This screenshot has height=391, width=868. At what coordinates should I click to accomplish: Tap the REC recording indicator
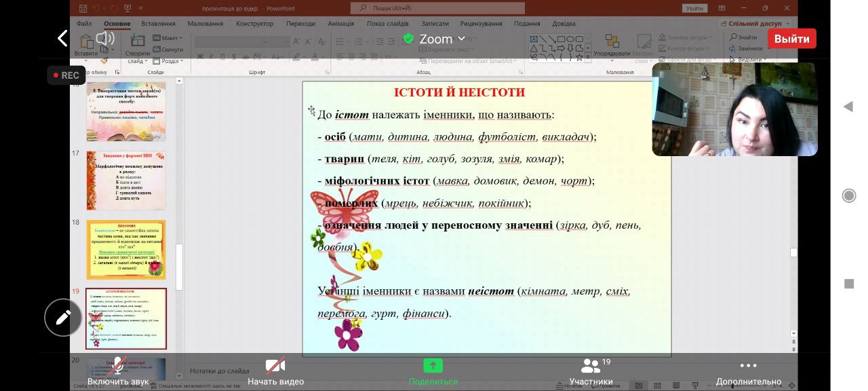[66, 75]
